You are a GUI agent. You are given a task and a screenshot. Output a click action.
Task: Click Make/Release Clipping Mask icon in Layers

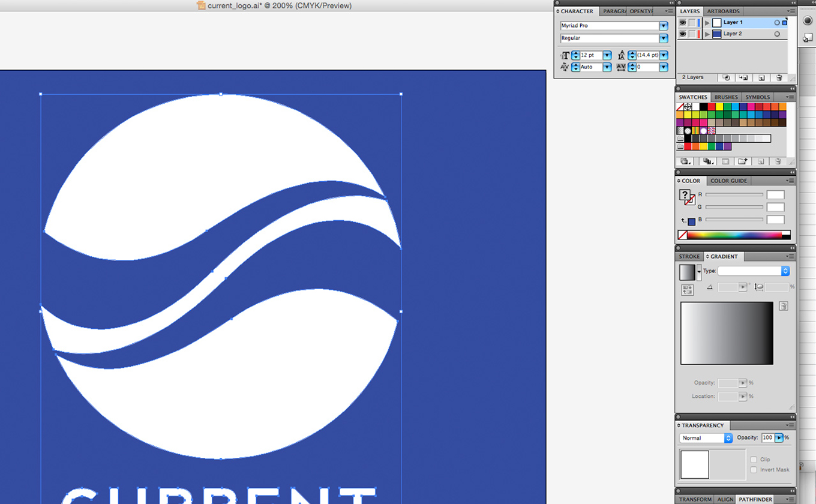[726, 77]
